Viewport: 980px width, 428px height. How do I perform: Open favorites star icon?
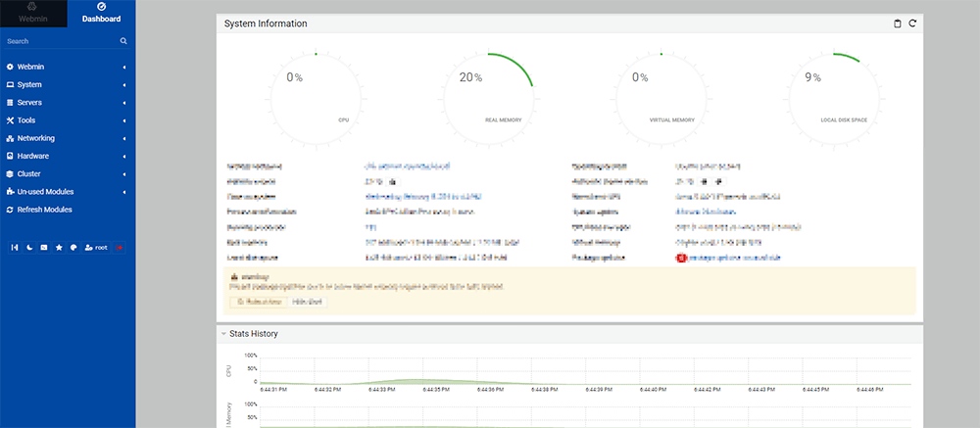(59, 248)
